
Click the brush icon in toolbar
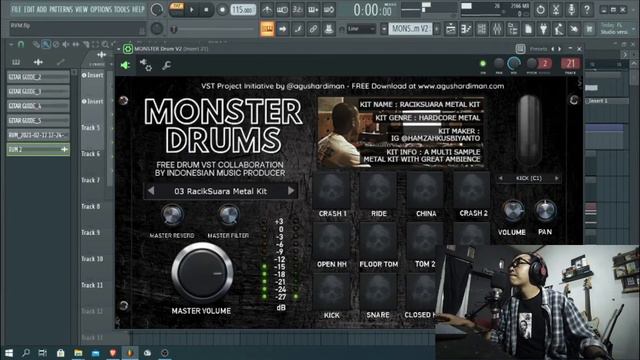298,29
